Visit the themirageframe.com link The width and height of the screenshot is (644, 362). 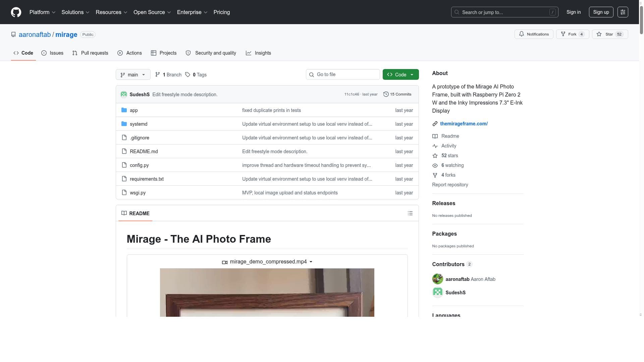(464, 124)
